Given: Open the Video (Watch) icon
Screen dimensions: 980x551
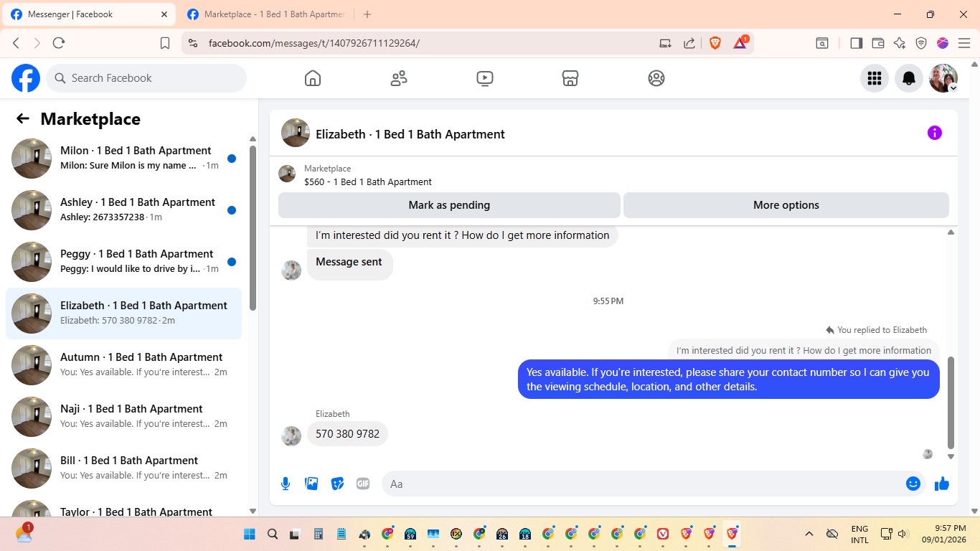Looking at the screenshot, I should pyautogui.click(x=485, y=78).
